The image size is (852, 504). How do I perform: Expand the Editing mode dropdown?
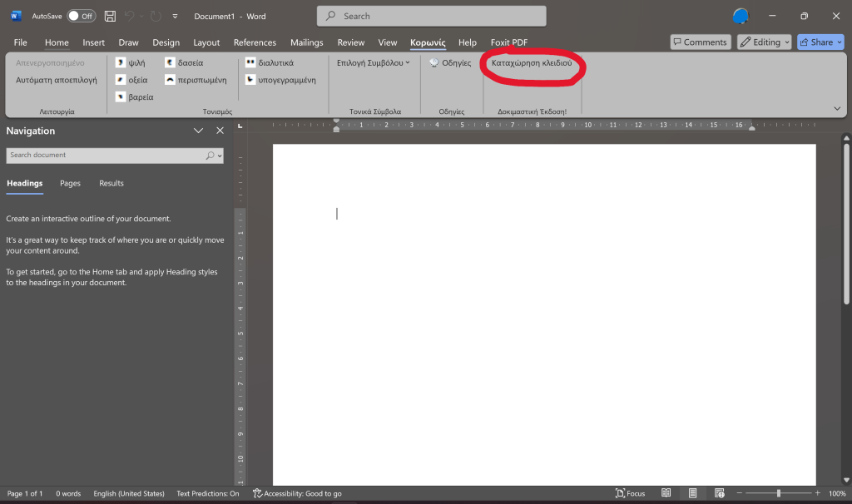(x=764, y=42)
